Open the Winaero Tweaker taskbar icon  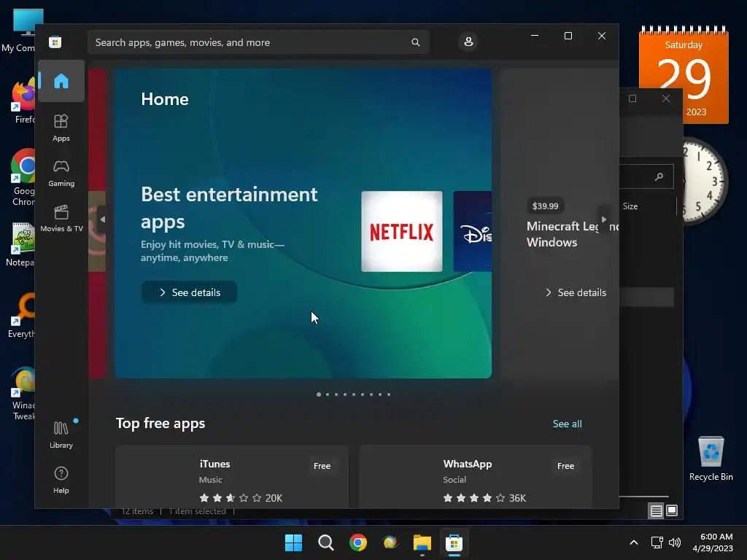pyautogui.click(x=390, y=542)
